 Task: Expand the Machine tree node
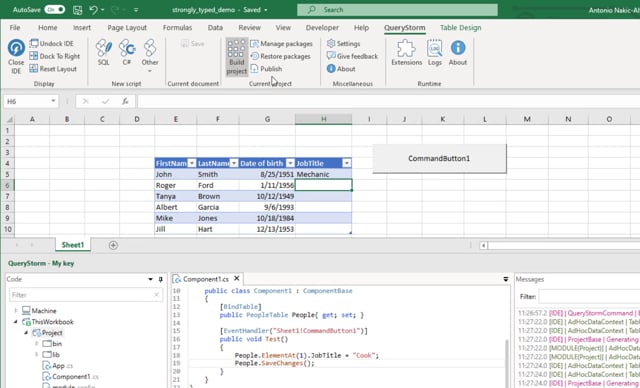coord(16,311)
